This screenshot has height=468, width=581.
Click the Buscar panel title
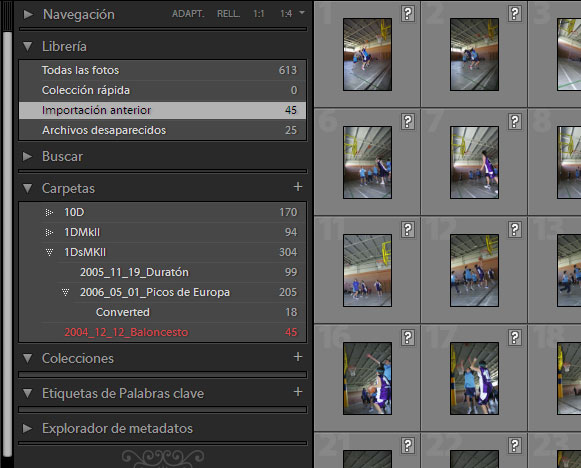pyautogui.click(x=62, y=156)
